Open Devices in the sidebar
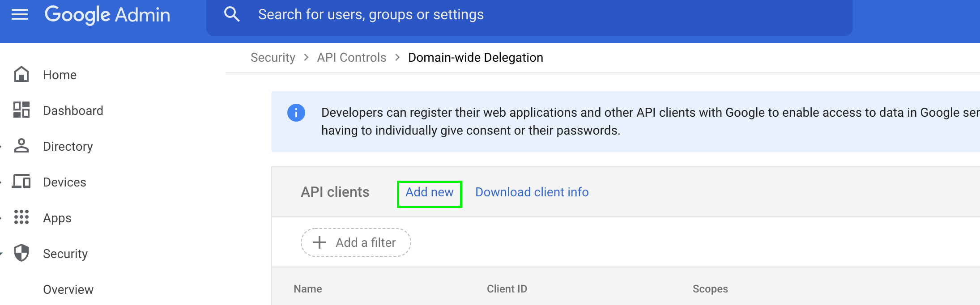The height and width of the screenshot is (305, 980). (65, 182)
